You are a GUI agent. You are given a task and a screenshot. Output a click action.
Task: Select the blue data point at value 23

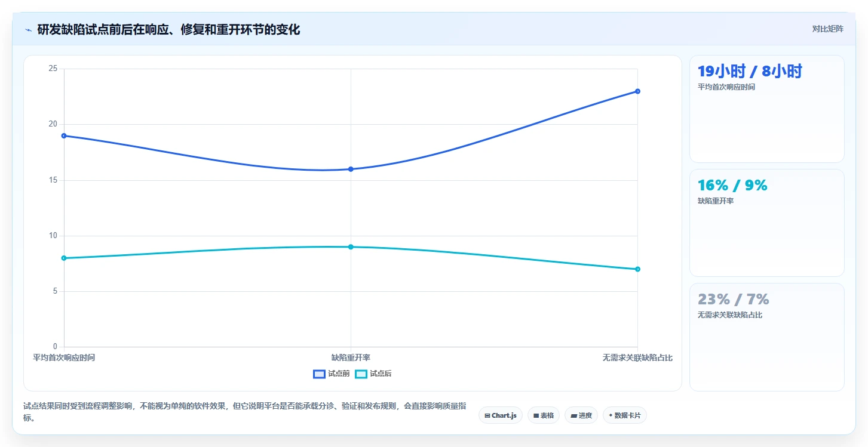coord(637,91)
